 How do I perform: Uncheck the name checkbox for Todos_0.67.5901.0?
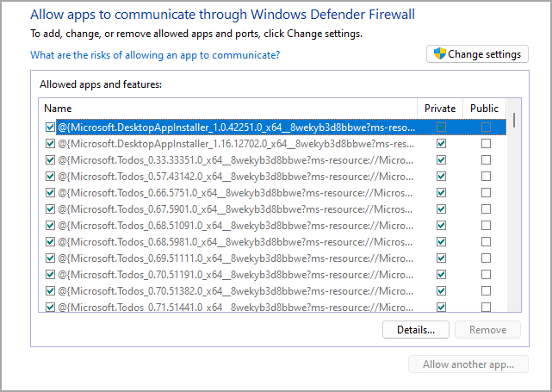[x=50, y=209]
